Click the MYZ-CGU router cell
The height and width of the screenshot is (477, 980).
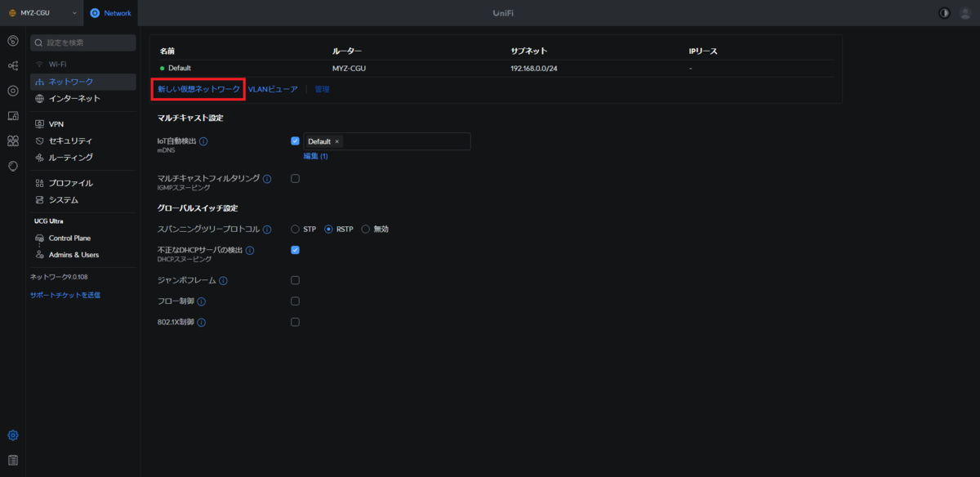pyautogui.click(x=347, y=69)
